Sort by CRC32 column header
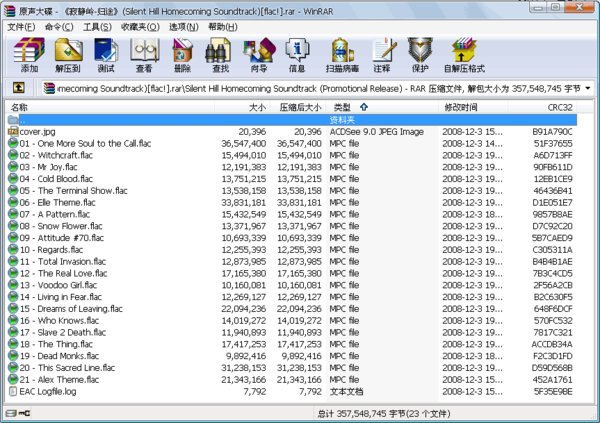Image resolution: width=600 pixels, height=423 pixels. [543, 107]
